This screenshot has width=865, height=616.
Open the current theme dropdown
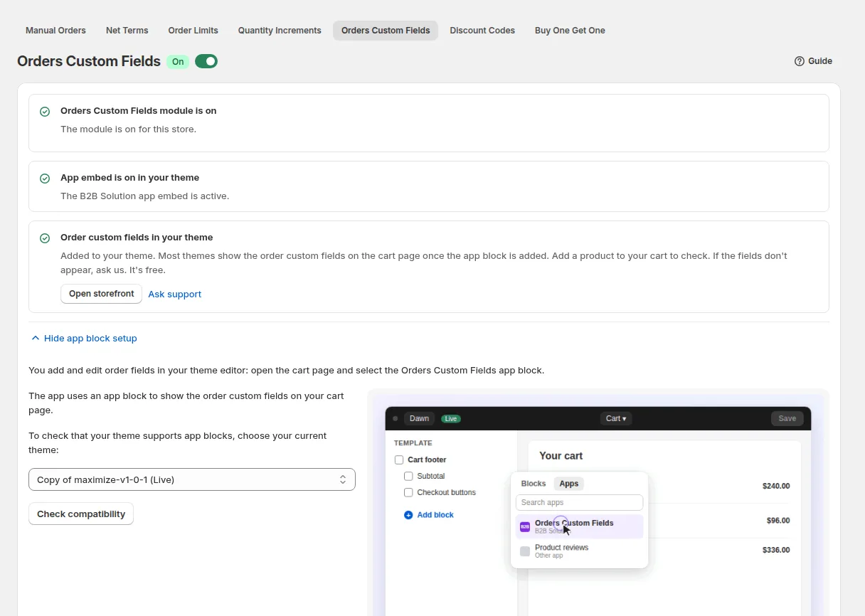click(x=192, y=479)
